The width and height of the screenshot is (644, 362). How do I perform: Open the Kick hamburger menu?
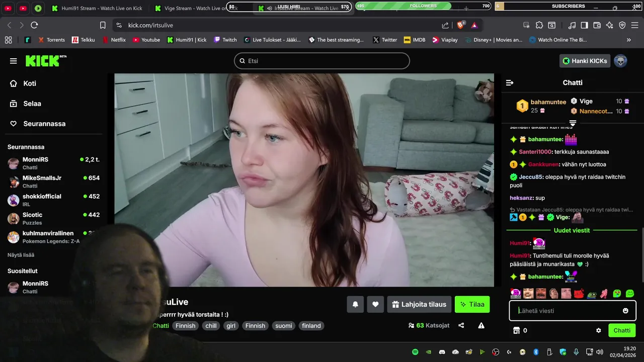[x=14, y=61]
